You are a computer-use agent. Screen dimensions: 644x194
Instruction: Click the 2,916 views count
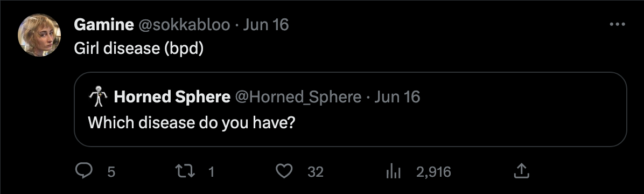click(x=433, y=172)
